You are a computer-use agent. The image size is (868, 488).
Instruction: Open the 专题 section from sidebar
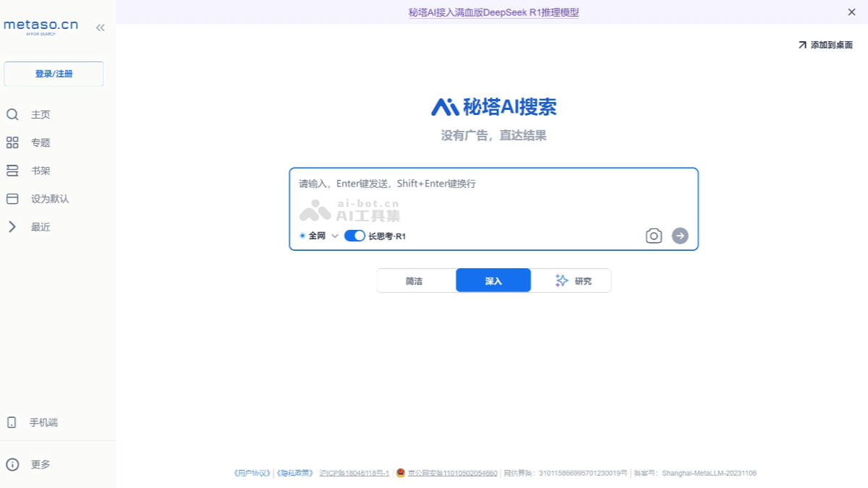click(12, 142)
